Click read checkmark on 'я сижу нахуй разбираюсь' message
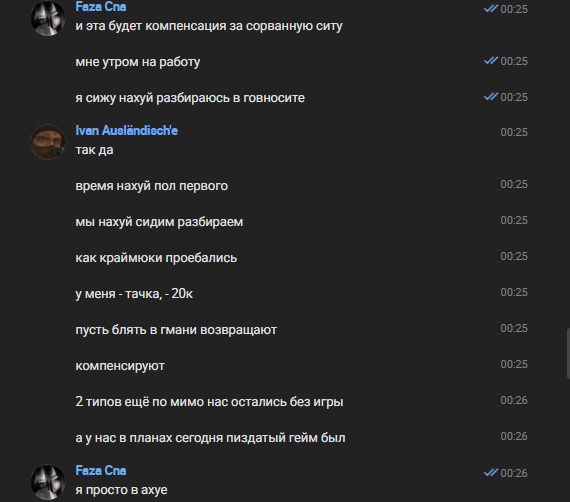Image resolution: width=570 pixels, height=502 pixels. click(x=491, y=96)
